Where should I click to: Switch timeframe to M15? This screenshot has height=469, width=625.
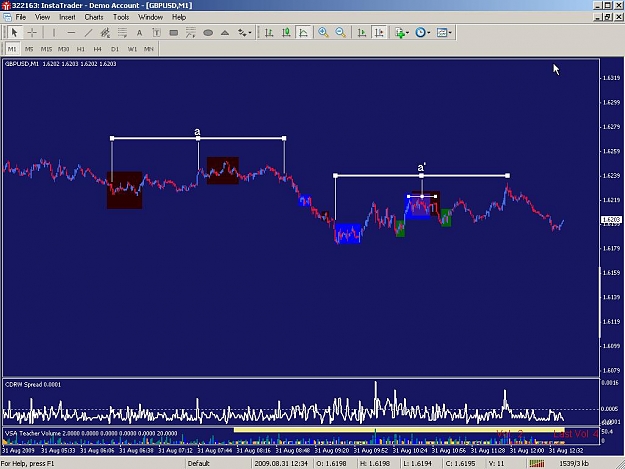(46, 49)
